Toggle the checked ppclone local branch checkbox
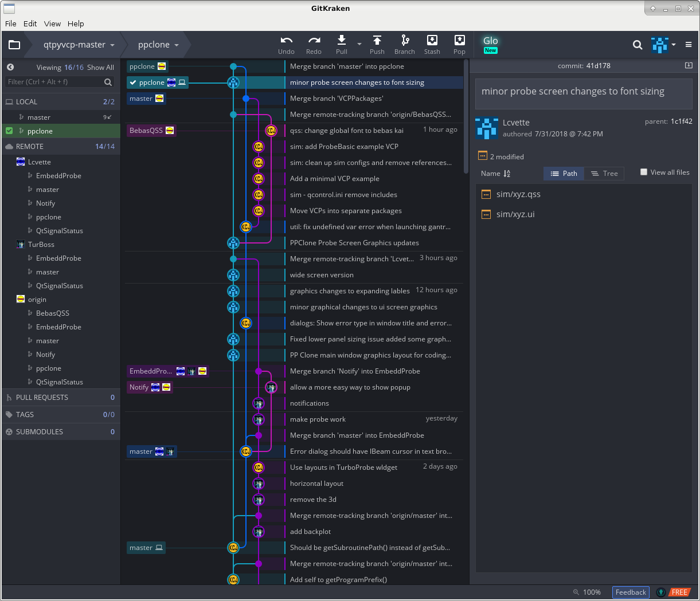This screenshot has width=700, height=601. tap(9, 131)
